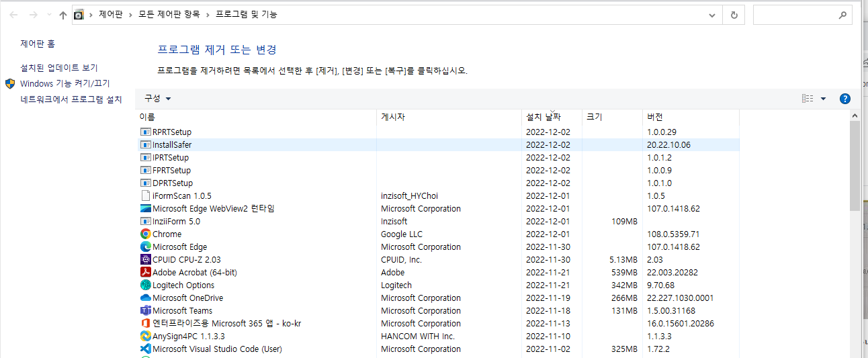The height and width of the screenshot is (358, 868).
Task: Click the Microsoft OneDrive cloud icon
Action: point(146,298)
